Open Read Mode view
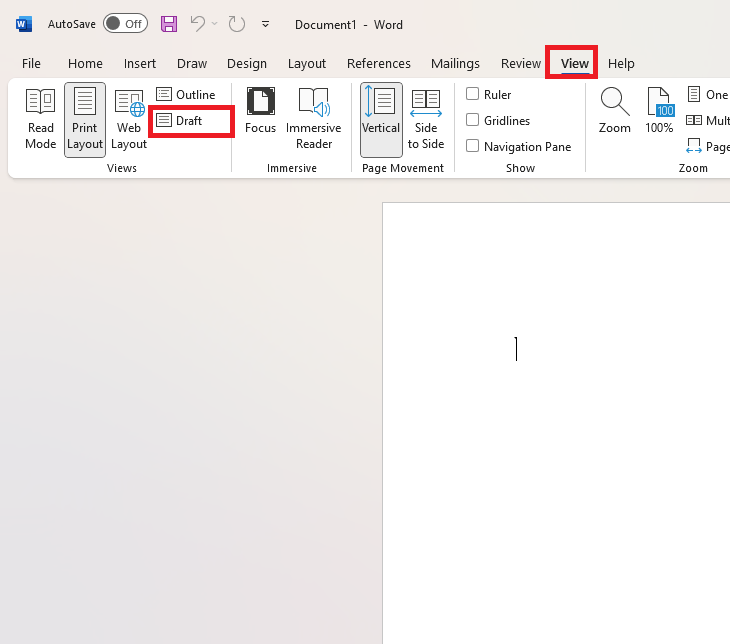This screenshot has width=730, height=644. coord(40,119)
